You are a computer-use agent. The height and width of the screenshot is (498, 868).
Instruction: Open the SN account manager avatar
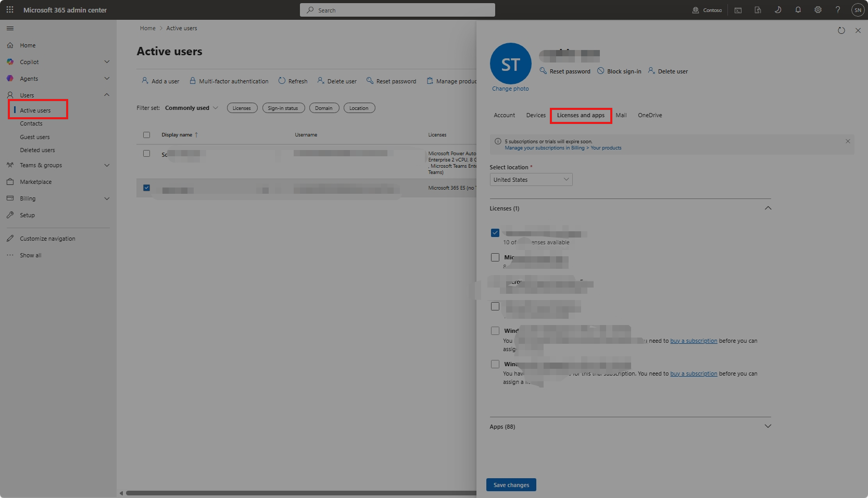(x=858, y=10)
